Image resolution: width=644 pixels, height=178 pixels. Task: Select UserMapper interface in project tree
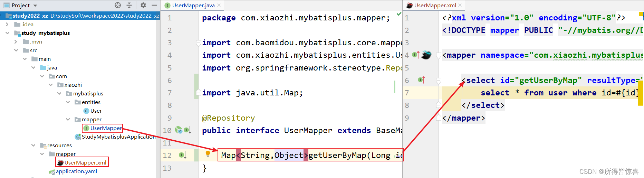pyautogui.click(x=106, y=128)
